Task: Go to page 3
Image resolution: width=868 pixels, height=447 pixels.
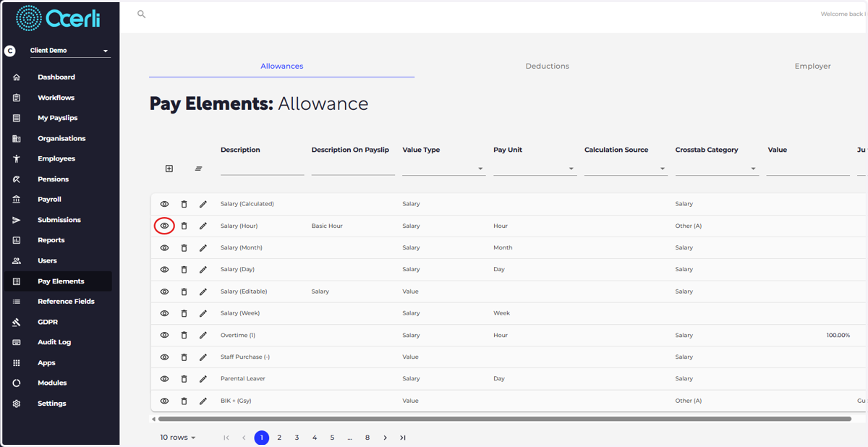Action: pyautogui.click(x=297, y=438)
